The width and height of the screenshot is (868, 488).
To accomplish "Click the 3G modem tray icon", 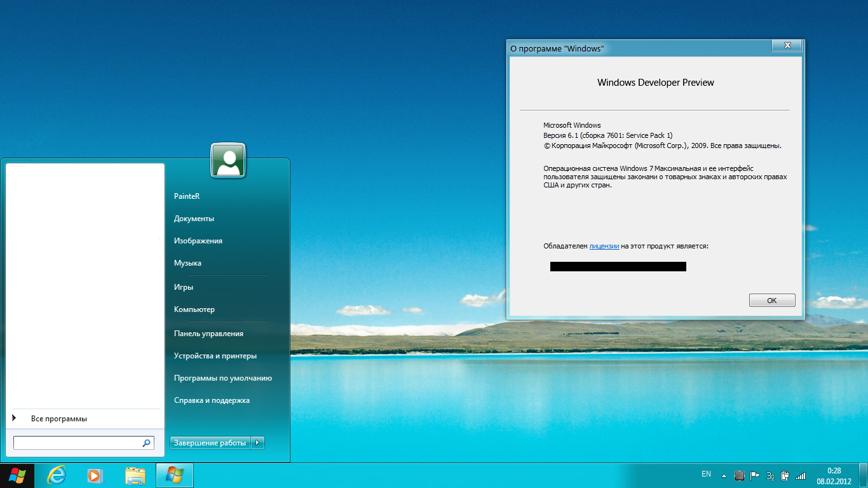I will pyautogui.click(x=770, y=475).
